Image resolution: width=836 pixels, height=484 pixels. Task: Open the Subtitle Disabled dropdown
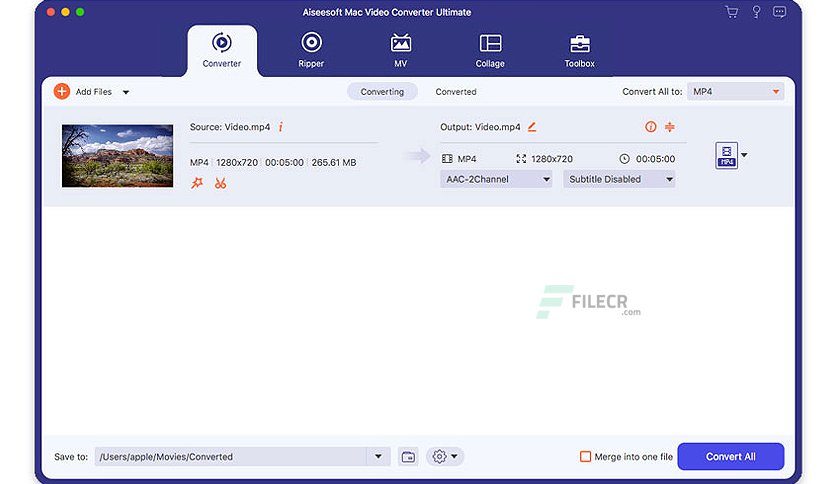[x=619, y=179]
